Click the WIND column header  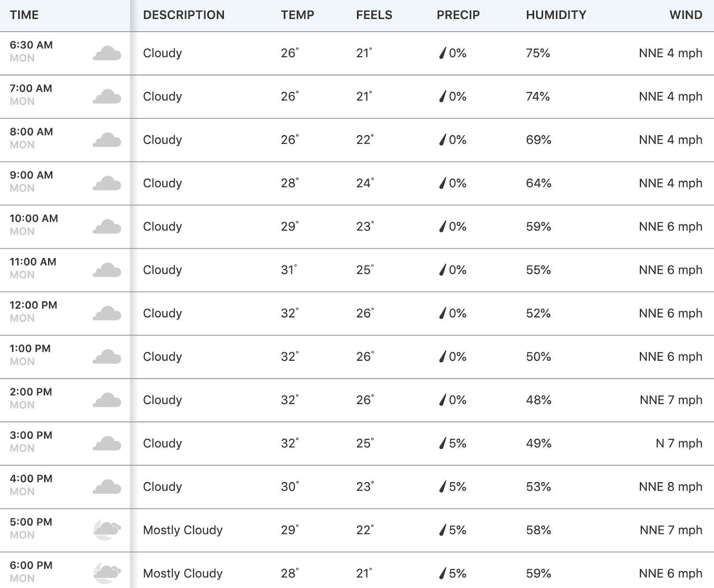(x=686, y=15)
